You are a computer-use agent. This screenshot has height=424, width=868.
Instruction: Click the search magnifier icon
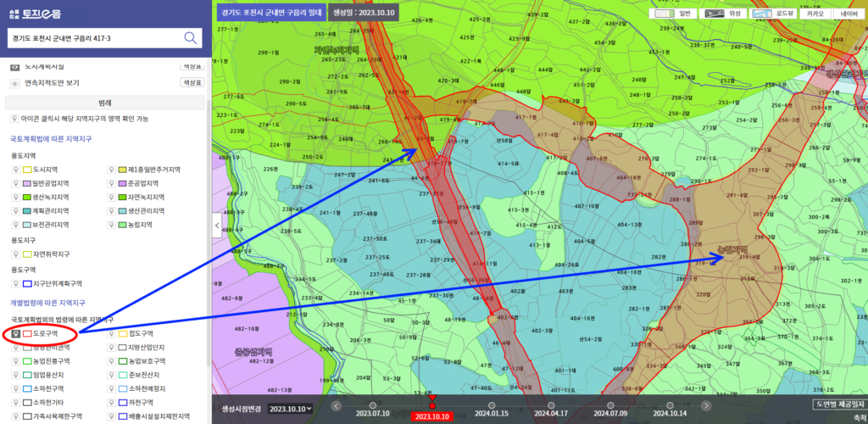pyautogui.click(x=191, y=37)
